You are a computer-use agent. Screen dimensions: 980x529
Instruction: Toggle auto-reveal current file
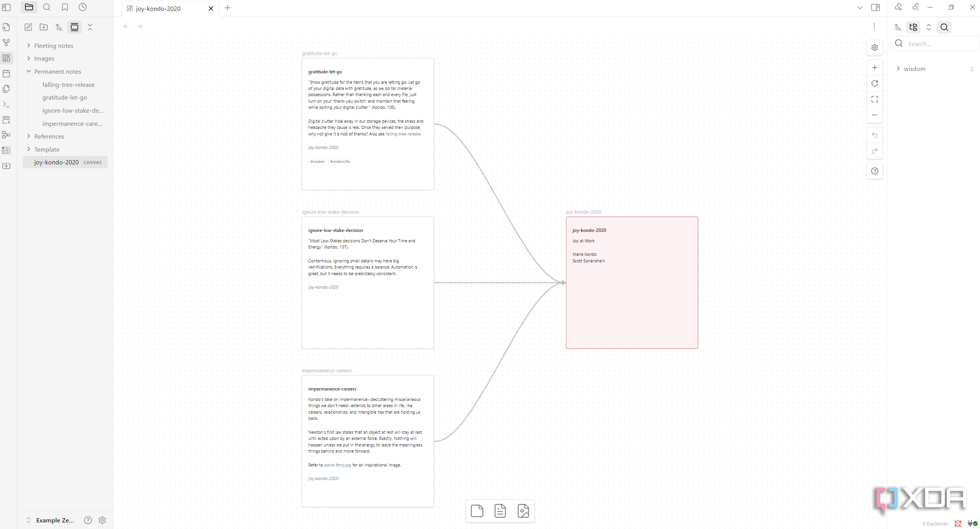pos(74,27)
